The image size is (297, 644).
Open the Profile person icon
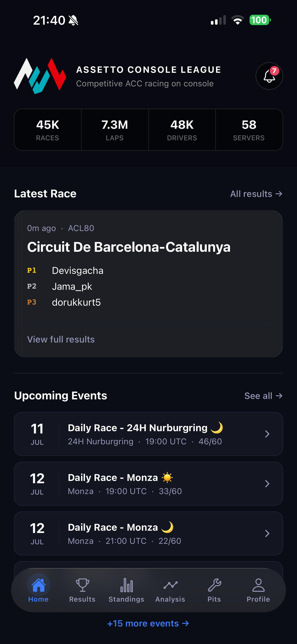tap(258, 585)
